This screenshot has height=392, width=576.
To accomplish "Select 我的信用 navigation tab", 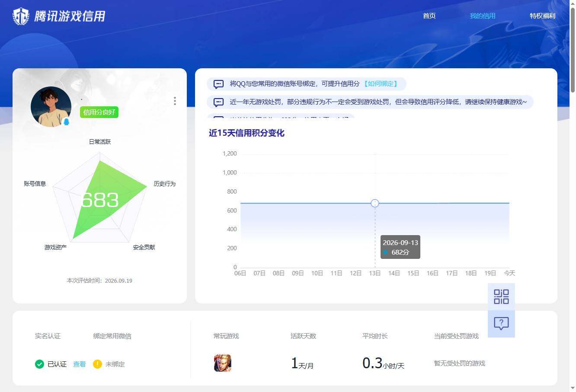I will (x=483, y=16).
